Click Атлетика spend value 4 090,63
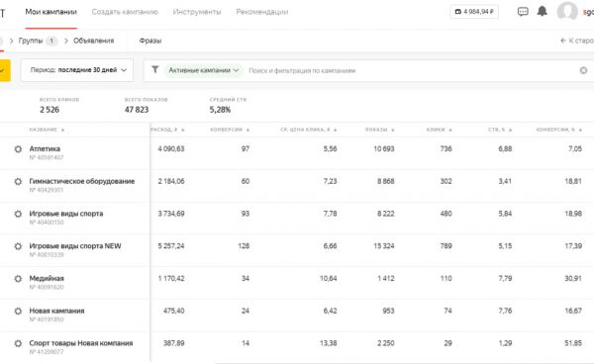The image size is (594, 364). tap(171, 149)
